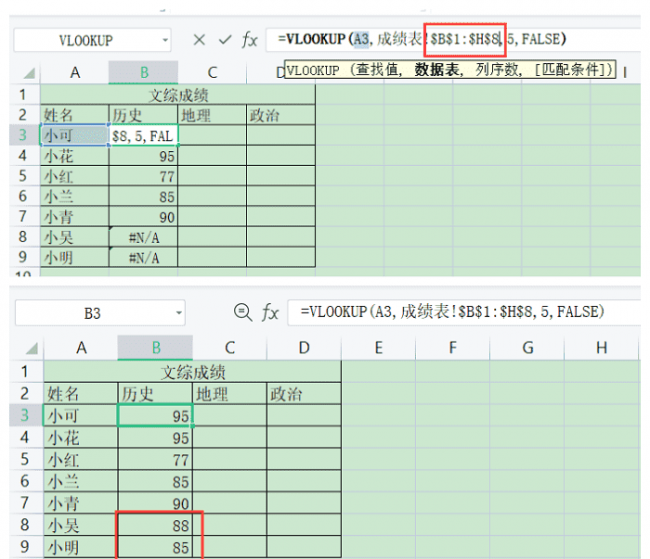The image size is (650, 559).
Task: Click the 政治 header cell in lower sheet
Action: [x=304, y=394]
